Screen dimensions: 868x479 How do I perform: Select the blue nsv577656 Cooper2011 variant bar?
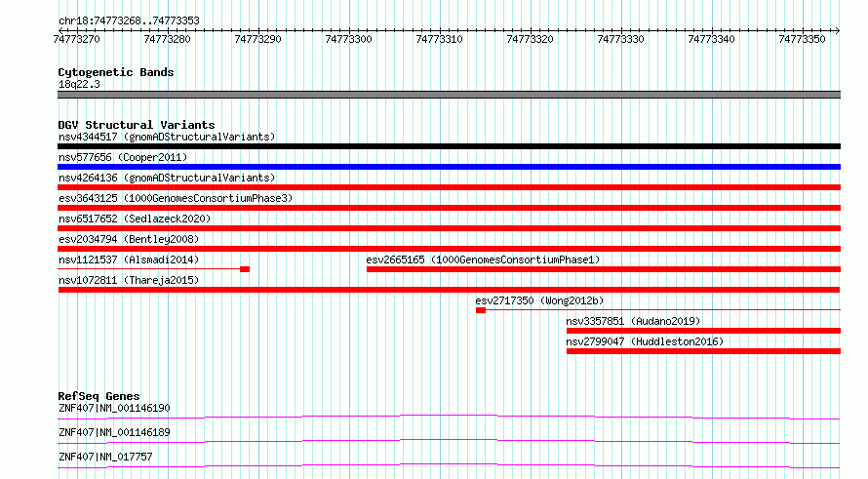tap(449, 167)
